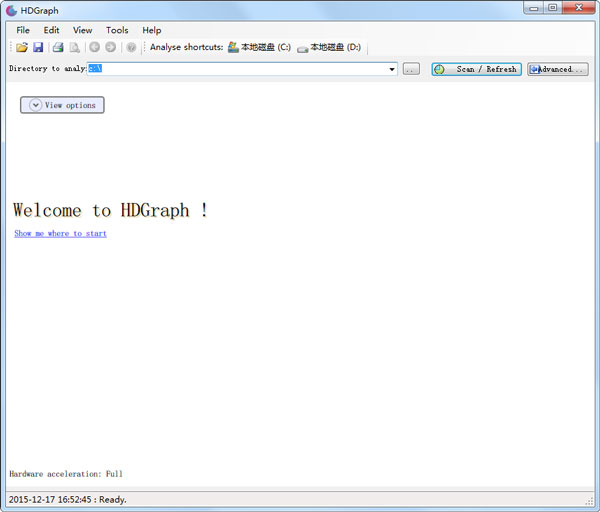Screen dimensions: 600x512
Task: Open the File menu
Action: [23, 30]
